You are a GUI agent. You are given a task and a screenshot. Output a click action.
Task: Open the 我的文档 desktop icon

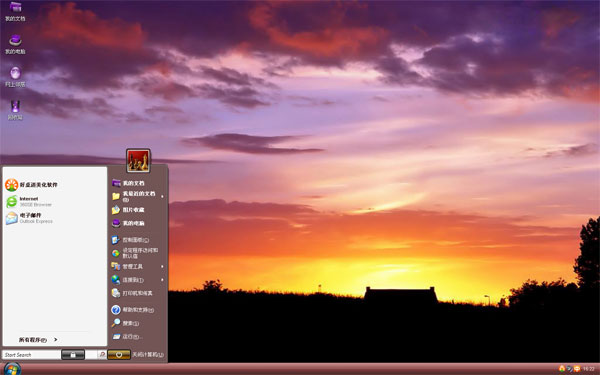click(x=15, y=11)
